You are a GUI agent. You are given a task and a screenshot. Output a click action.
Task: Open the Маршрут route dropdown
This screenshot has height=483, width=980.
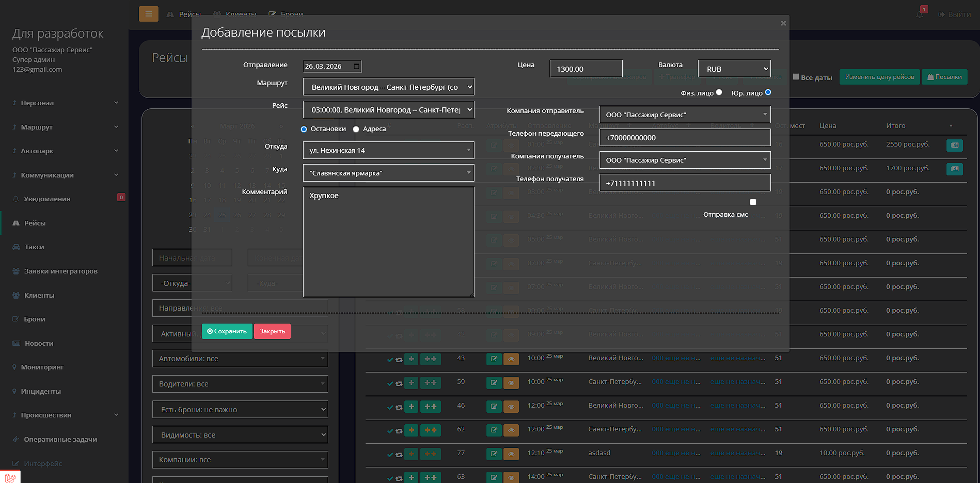pyautogui.click(x=388, y=87)
